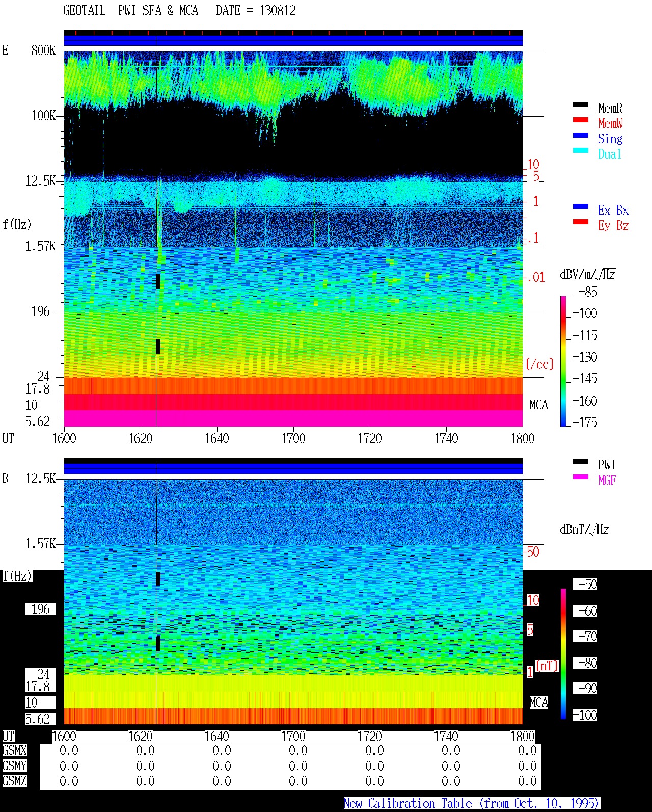Click the f(Hz) label of the E panel
This screenshot has width=652, height=812.
(x=17, y=224)
